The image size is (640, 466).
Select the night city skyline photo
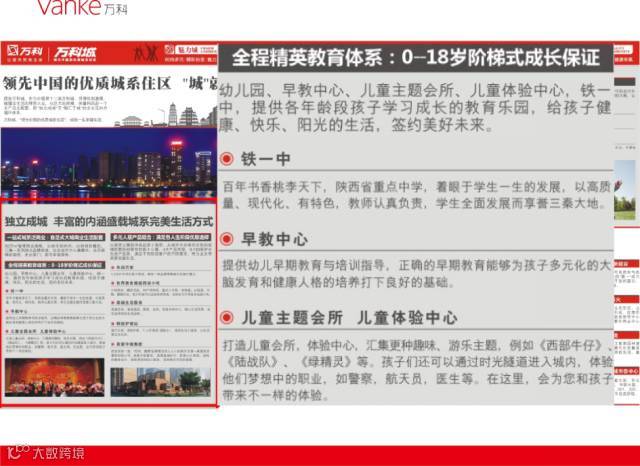pos(109,163)
